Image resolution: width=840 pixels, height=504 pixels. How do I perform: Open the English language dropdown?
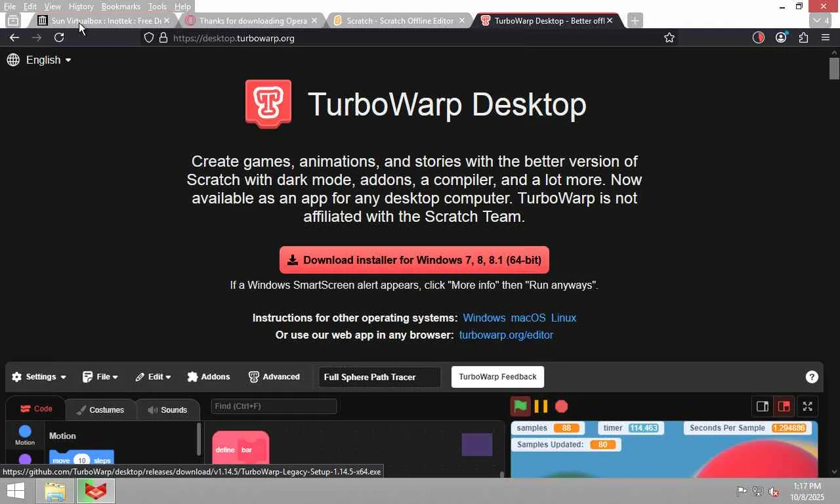pyautogui.click(x=39, y=60)
